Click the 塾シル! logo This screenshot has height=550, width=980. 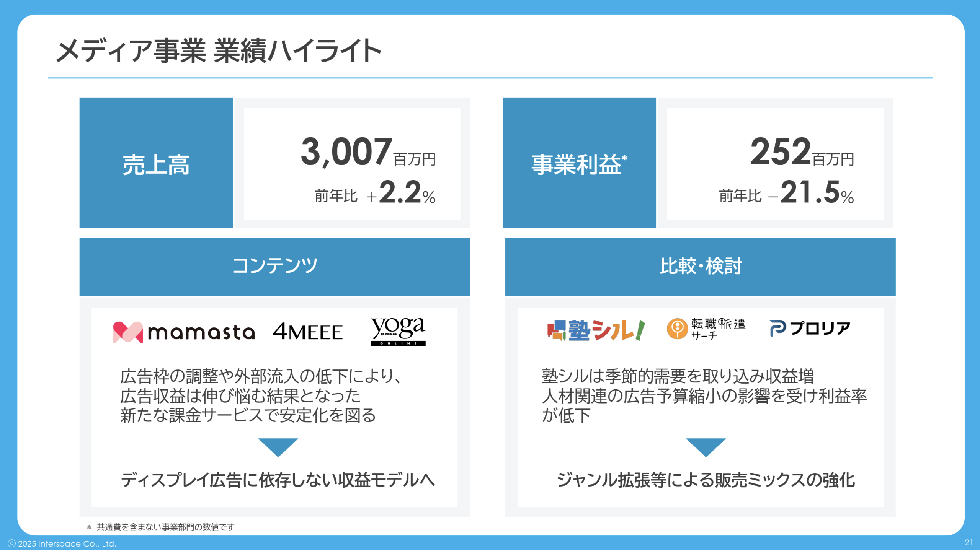click(596, 330)
